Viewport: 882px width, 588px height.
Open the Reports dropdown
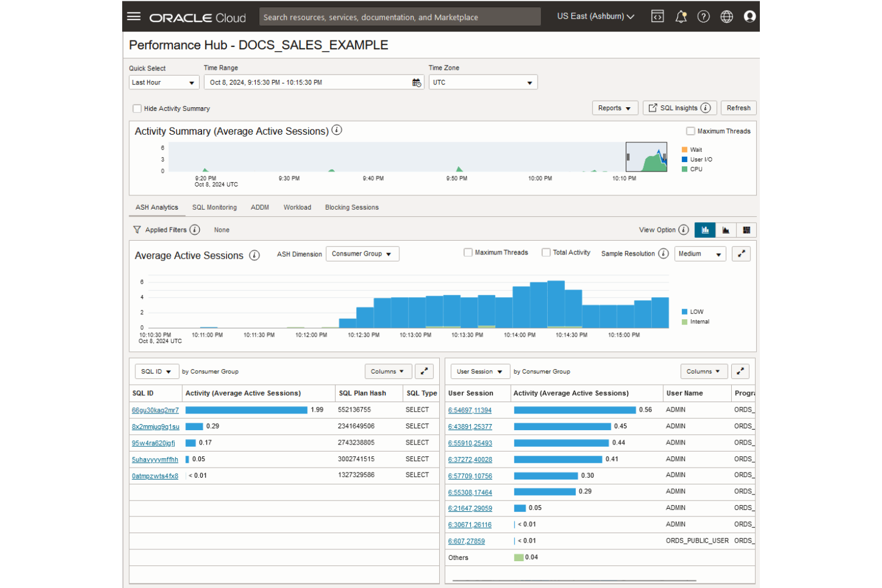(615, 108)
